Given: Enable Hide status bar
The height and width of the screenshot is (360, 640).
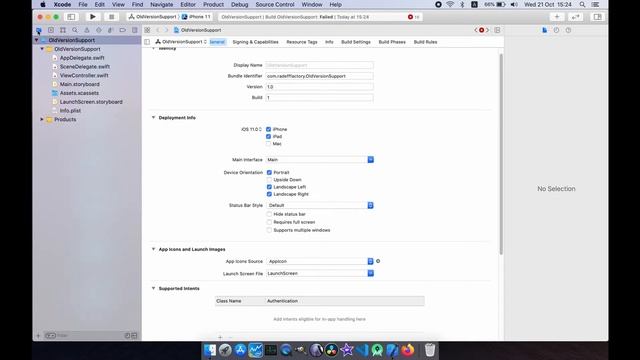Looking at the screenshot, I should pos(269,214).
